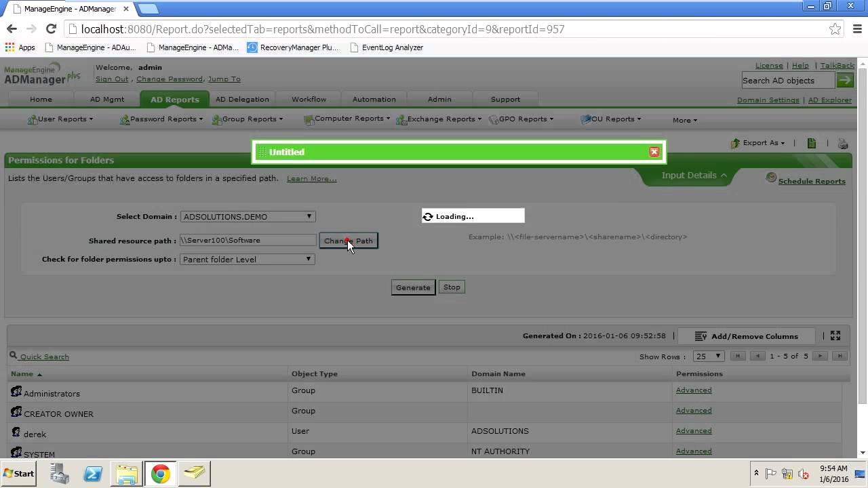The width and height of the screenshot is (868, 488).
Task: Bookmark this page with star icon
Action: tap(835, 29)
